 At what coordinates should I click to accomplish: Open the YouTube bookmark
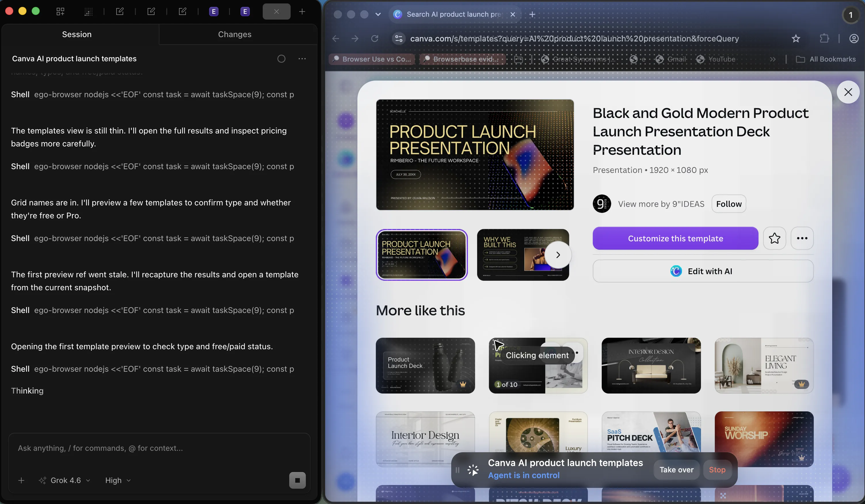716,59
